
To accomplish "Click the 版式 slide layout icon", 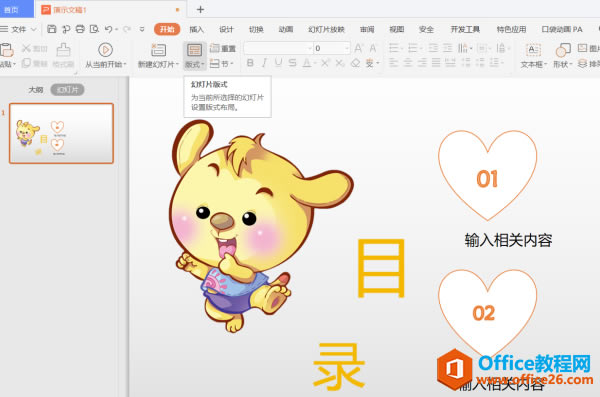I will (194, 50).
